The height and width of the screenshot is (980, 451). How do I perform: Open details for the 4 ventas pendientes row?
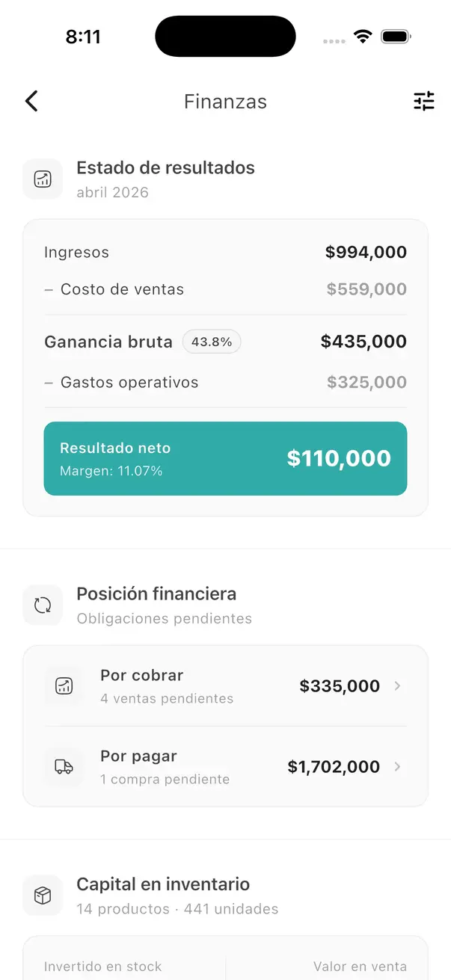224,685
